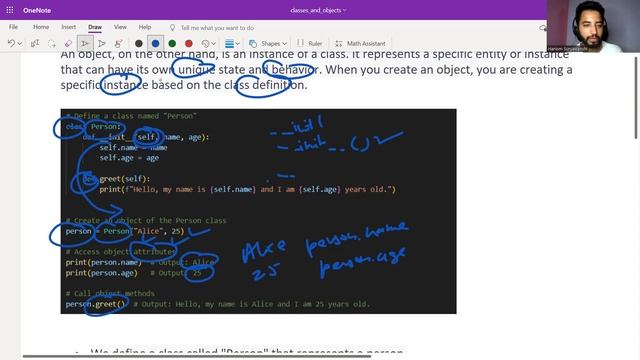Click the vertical page scrollbar

click(x=636, y=98)
